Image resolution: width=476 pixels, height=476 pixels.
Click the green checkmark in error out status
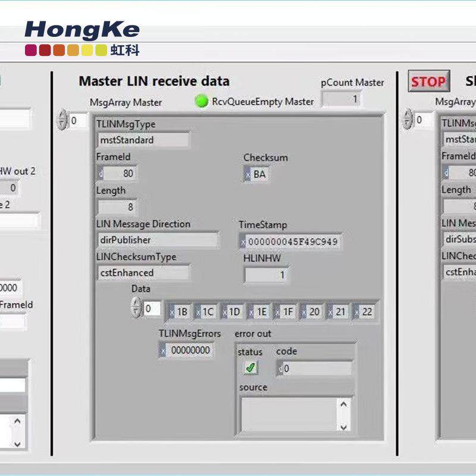pos(250,368)
